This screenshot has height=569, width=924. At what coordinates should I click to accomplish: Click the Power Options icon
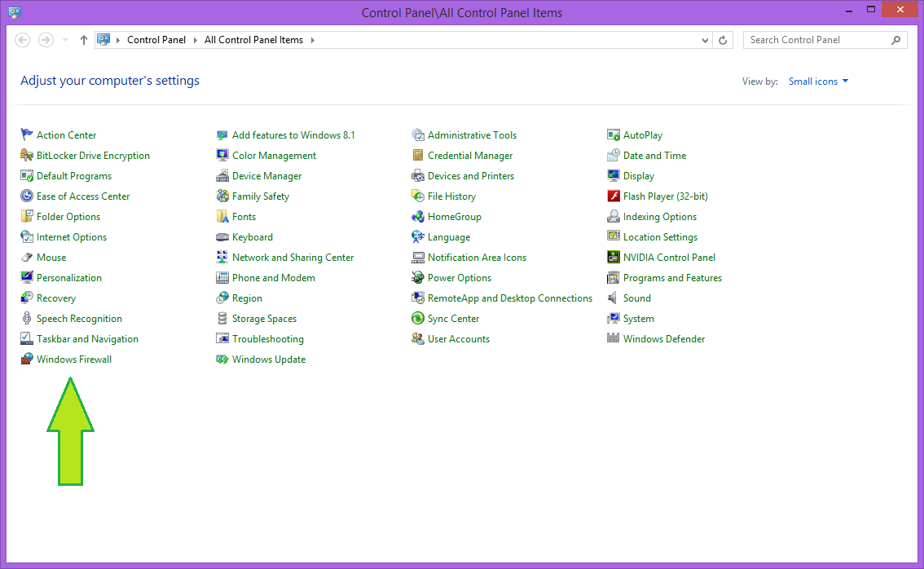point(418,278)
